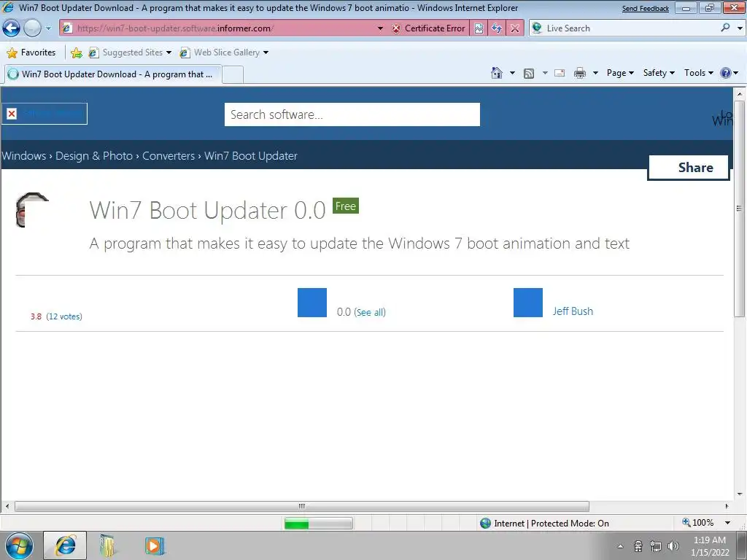Screen dimensions: 747x560
Task: Expand the address bar history dropdown
Action: coord(380,28)
